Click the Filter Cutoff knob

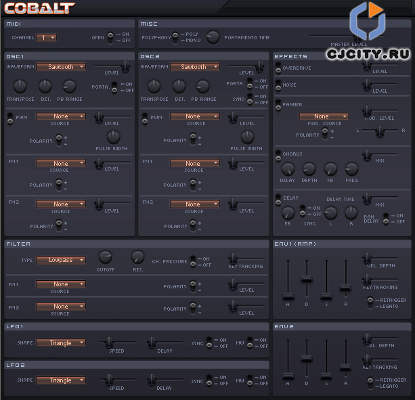coord(105,257)
